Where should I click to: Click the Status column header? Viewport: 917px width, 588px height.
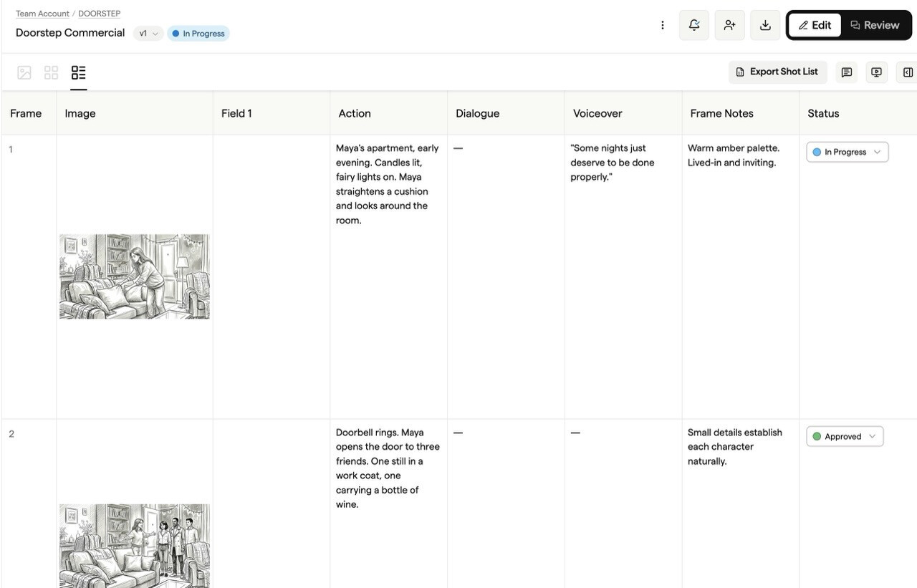[858, 113]
